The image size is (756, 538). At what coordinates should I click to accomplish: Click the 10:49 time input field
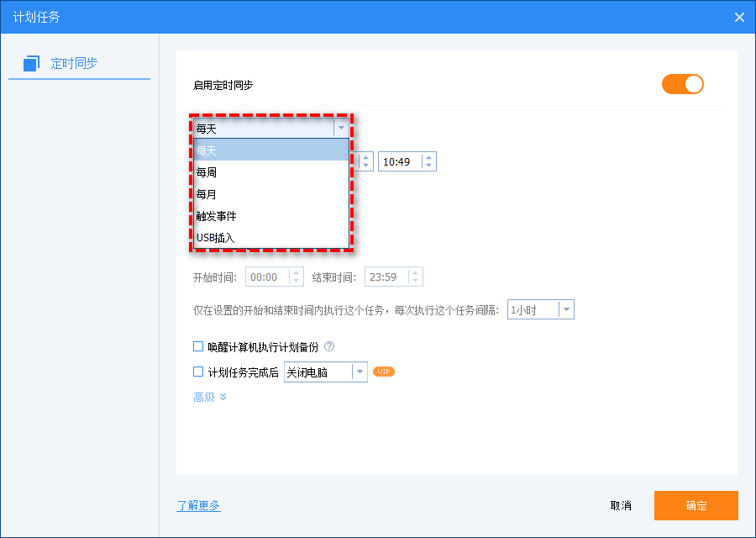(x=399, y=161)
